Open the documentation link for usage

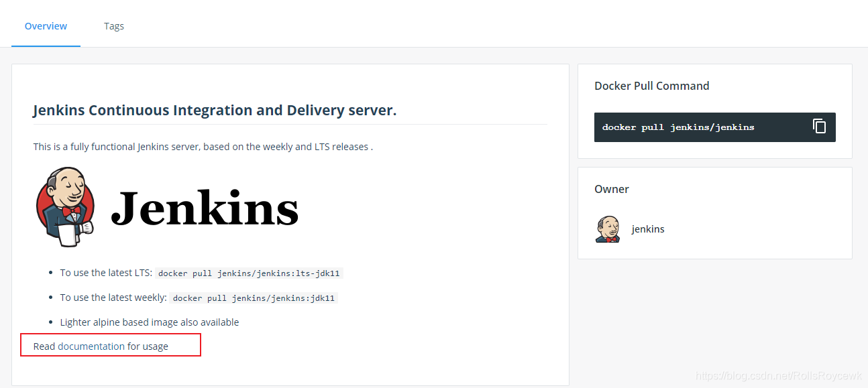point(91,346)
